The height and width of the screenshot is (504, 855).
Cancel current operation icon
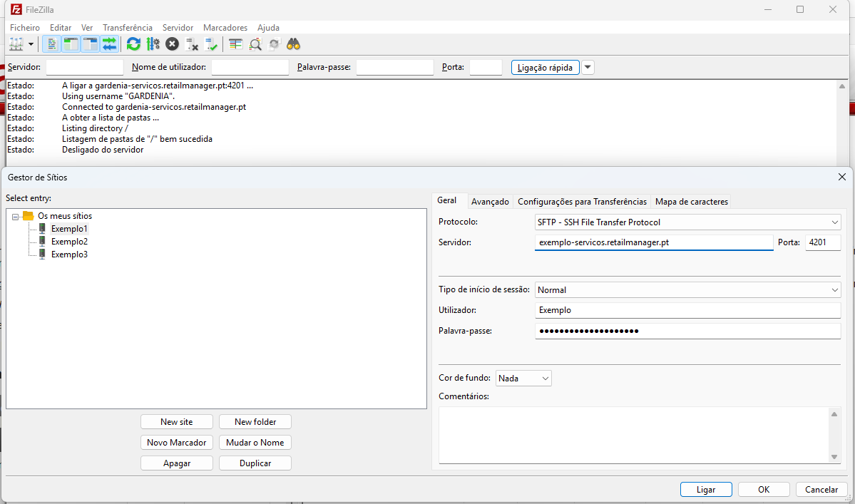coord(173,44)
